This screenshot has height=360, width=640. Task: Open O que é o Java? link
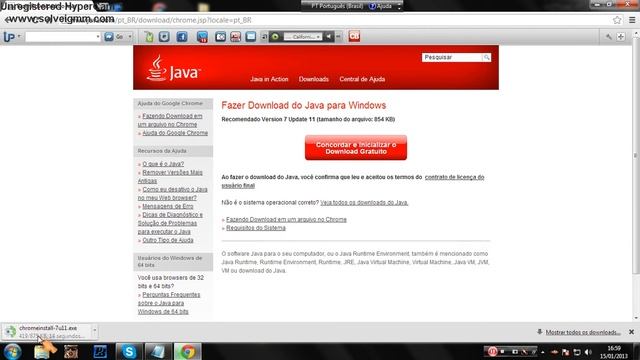(x=163, y=164)
